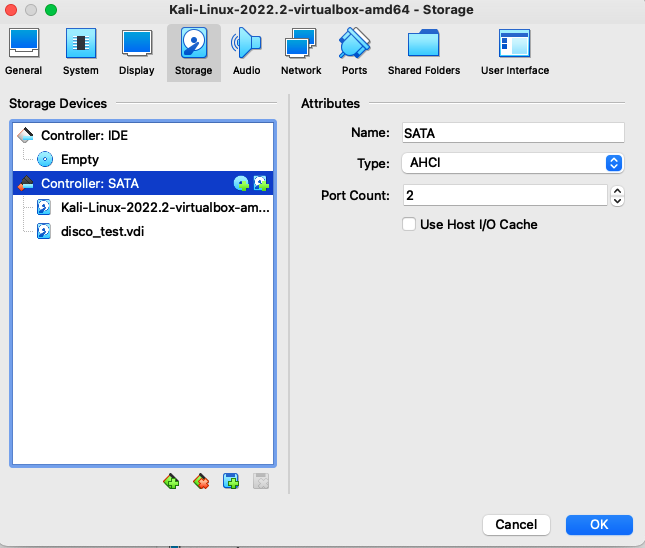645x548 pixels.
Task: Enable Use Host I/O Cache checkbox
Action: pos(409,224)
